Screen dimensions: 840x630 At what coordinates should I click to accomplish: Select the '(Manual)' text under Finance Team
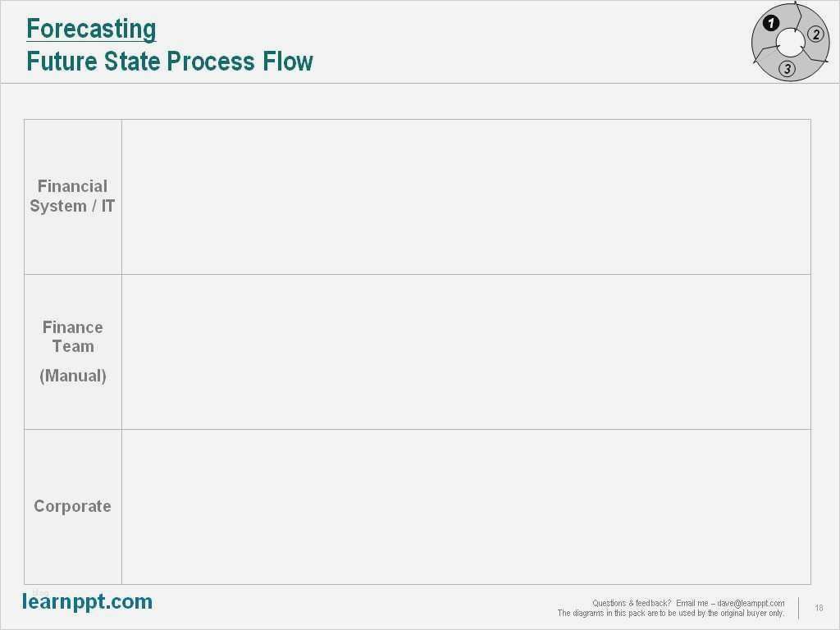coord(72,376)
